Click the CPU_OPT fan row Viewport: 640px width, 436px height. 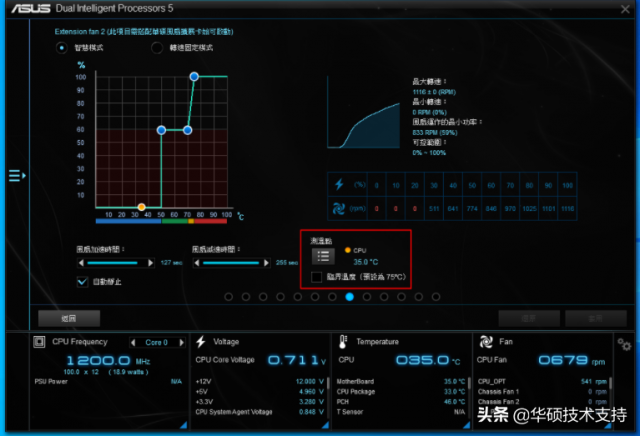point(542,382)
